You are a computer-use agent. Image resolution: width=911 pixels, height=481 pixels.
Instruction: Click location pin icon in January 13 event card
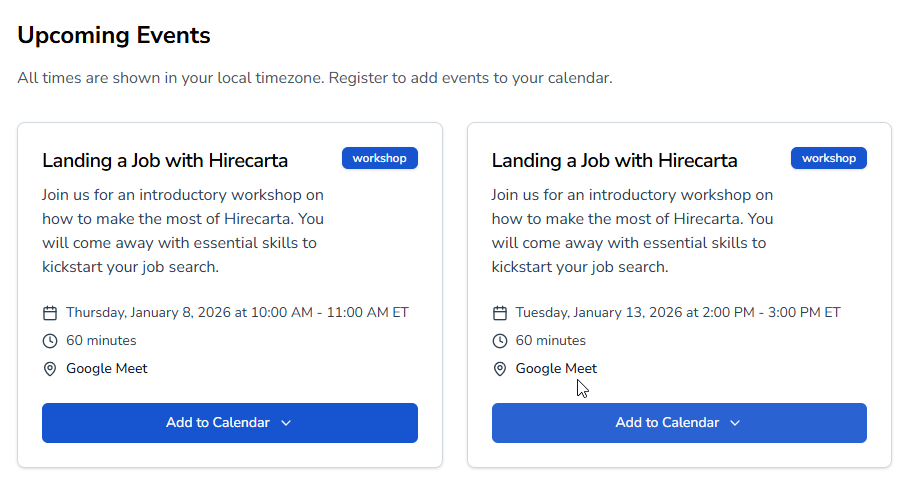pyautogui.click(x=500, y=369)
